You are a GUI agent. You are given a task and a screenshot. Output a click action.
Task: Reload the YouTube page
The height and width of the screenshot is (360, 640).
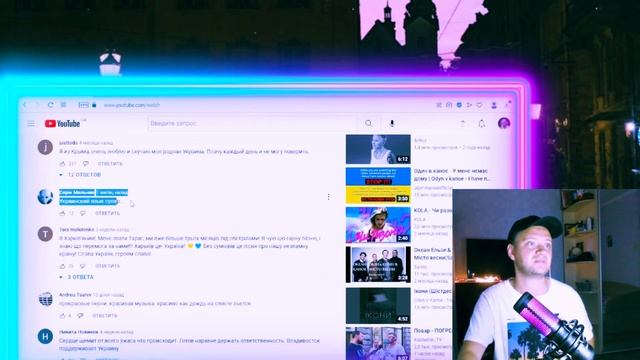click(x=51, y=105)
